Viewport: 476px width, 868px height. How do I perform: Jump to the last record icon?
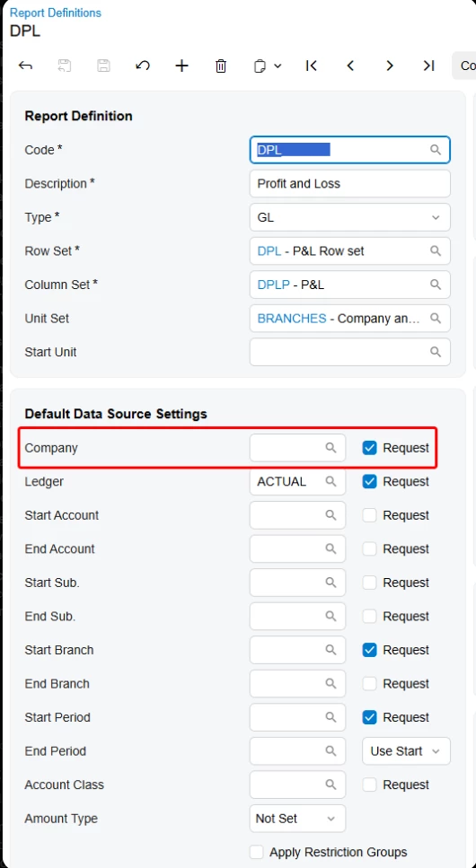(428, 66)
